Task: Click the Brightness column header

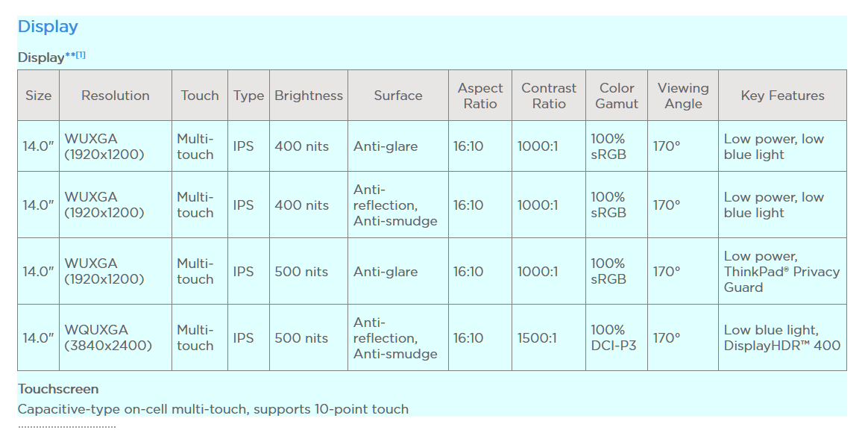Action: [308, 96]
